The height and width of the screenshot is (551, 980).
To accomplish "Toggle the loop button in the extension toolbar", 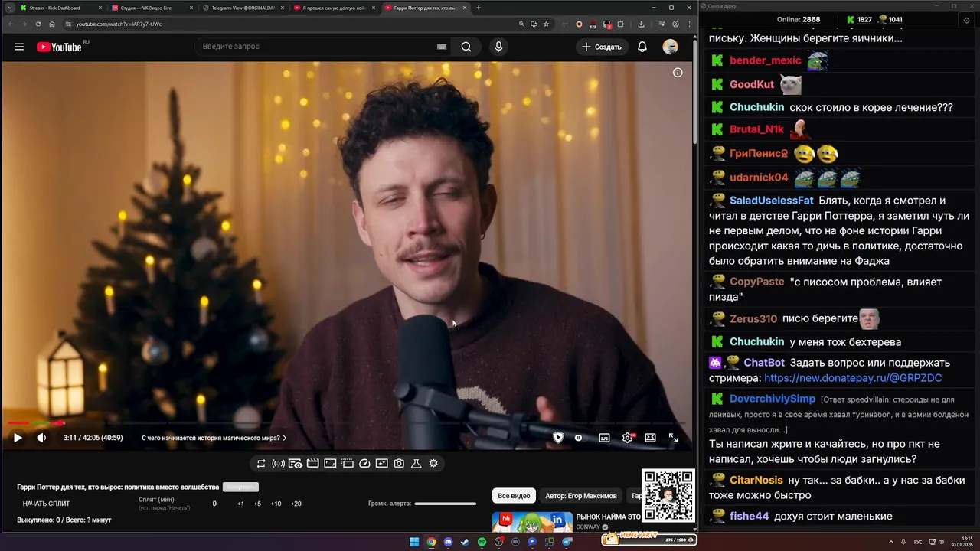I will pyautogui.click(x=261, y=464).
